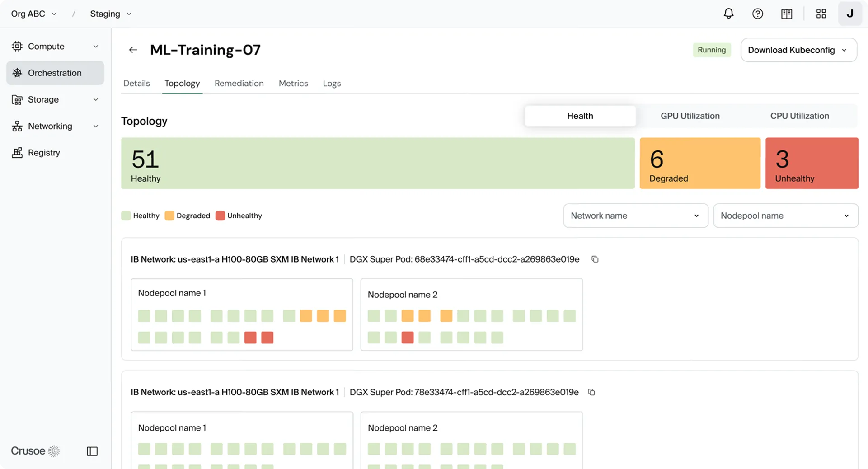Select the Health view toggle

click(580, 116)
